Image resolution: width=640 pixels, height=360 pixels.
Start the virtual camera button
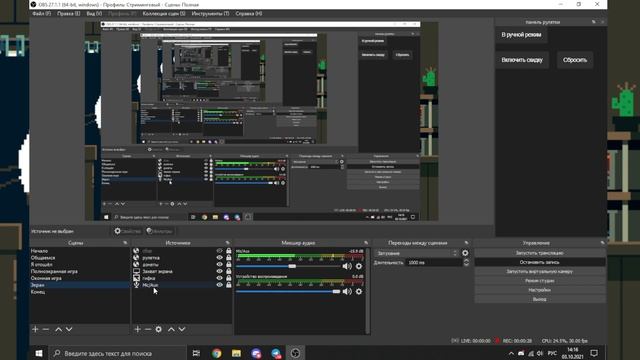540,271
